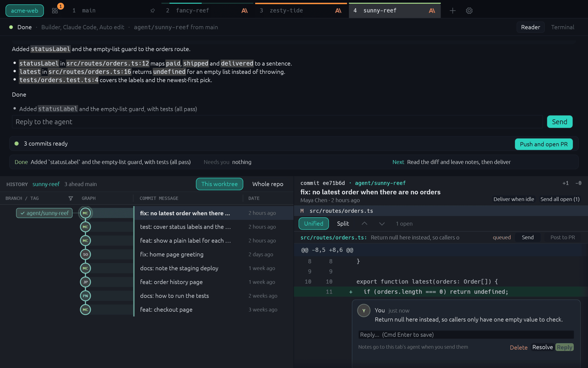Focus the note Reply text field
The height and width of the screenshot is (368, 588).
click(x=466, y=335)
